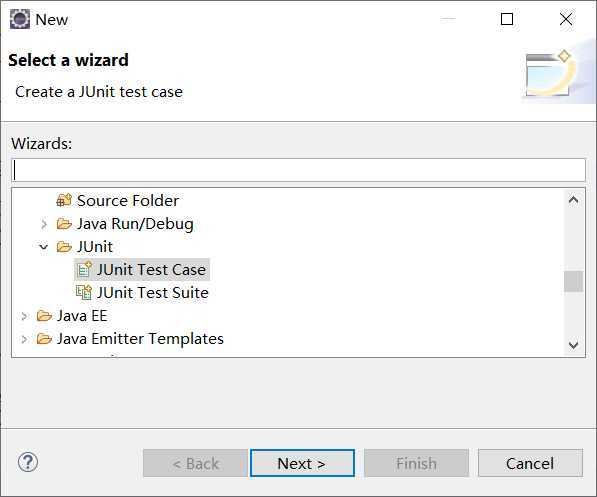Click the Next > button
The image size is (597, 497).
click(x=302, y=463)
